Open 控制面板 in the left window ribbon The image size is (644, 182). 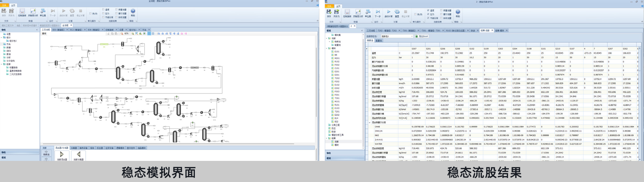22,12
